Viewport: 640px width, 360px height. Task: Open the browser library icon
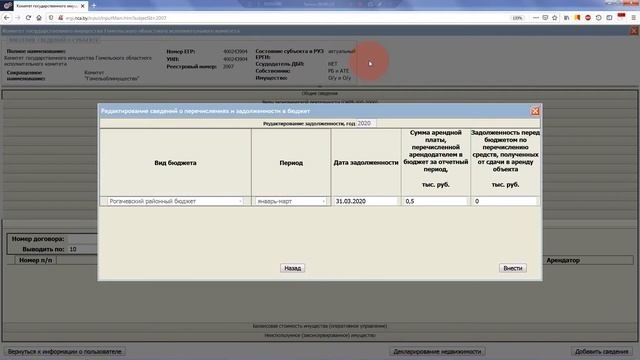tap(567, 18)
